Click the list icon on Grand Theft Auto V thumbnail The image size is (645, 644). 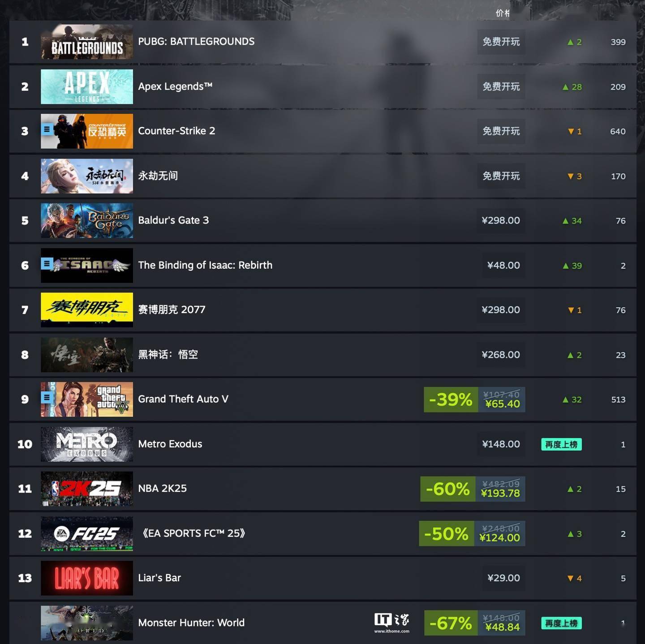tap(47, 397)
